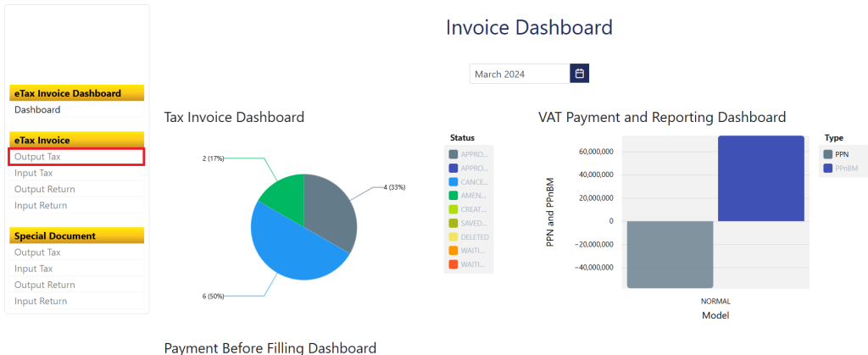Image resolution: width=868 pixels, height=355 pixels.
Task: Select Output Tax under eTax Invoice
Action: [x=38, y=157]
